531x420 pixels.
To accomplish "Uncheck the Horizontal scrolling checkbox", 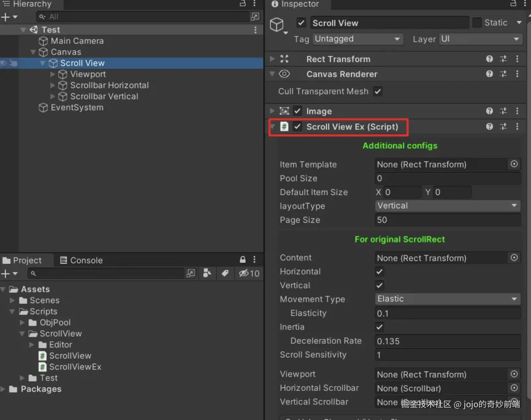I will click(379, 272).
